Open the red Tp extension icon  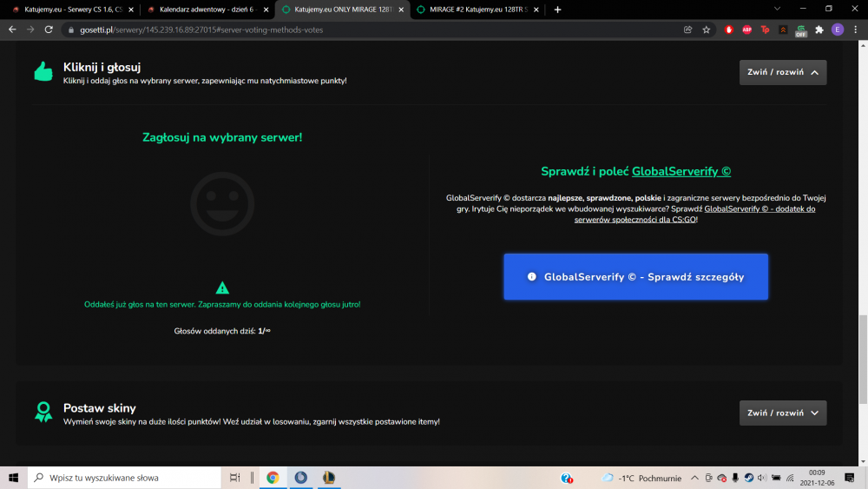tap(765, 30)
